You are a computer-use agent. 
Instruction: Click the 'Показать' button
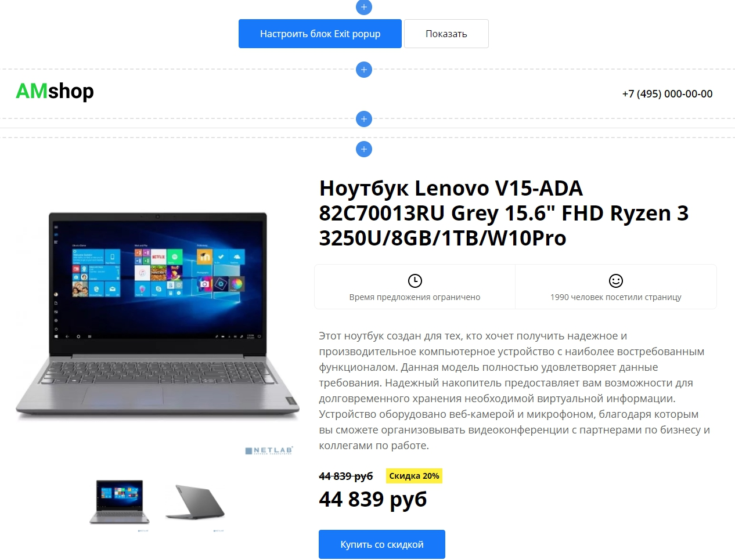point(446,34)
